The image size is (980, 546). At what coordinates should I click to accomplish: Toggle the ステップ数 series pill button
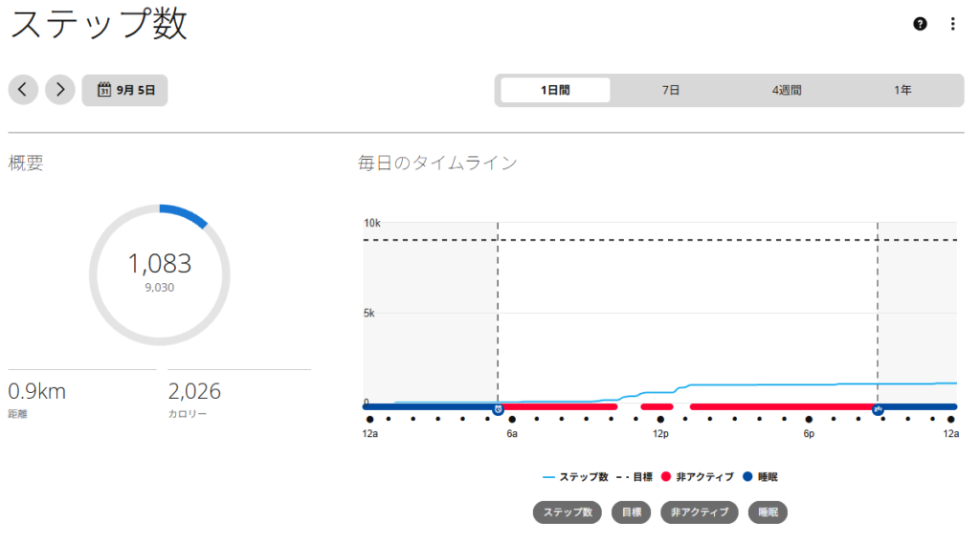(x=567, y=513)
